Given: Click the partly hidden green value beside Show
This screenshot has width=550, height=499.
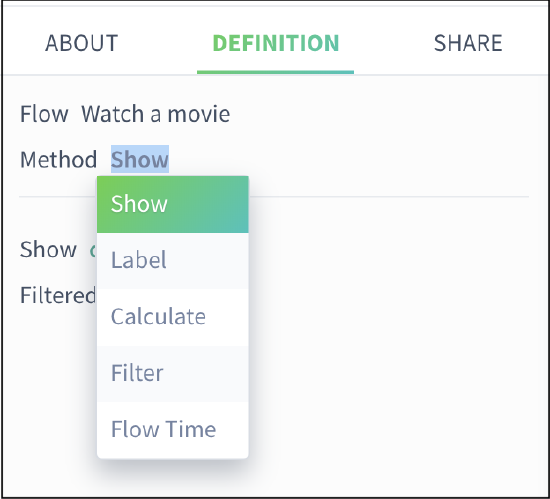Looking at the screenshot, I should [93, 250].
